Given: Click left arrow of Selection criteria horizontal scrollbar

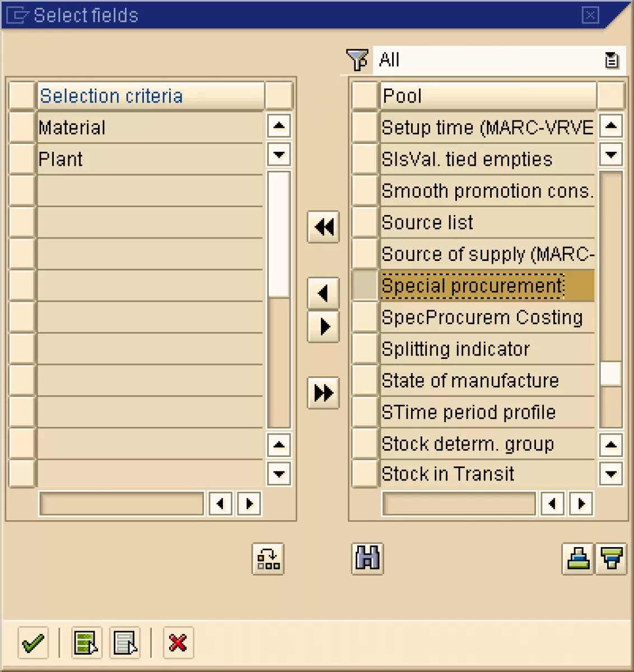Looking at the screenshot, I should click(x=221, y=504).
